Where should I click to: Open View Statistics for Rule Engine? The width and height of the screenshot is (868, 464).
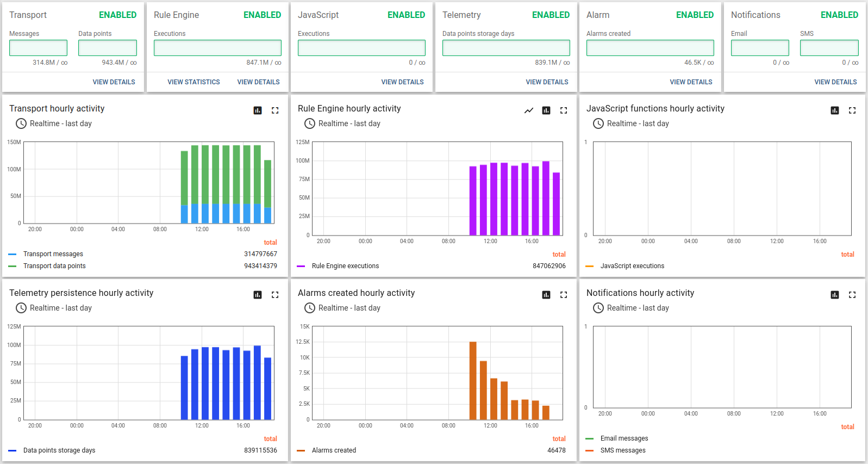tap(193, 82)
